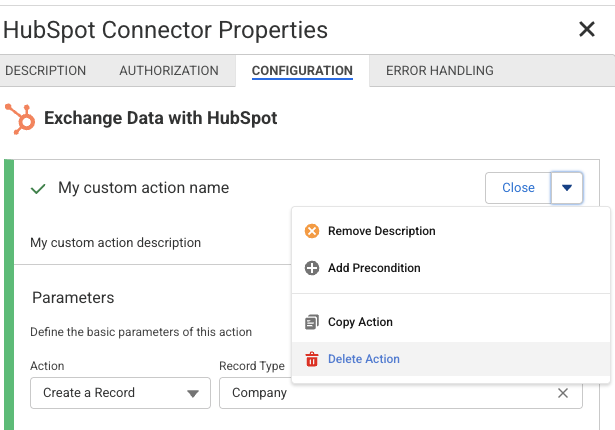The width and height of the screenshot is (615, 430).
Task: Switch to the DESCRIPTION tab
Action: tap(46, 71)
